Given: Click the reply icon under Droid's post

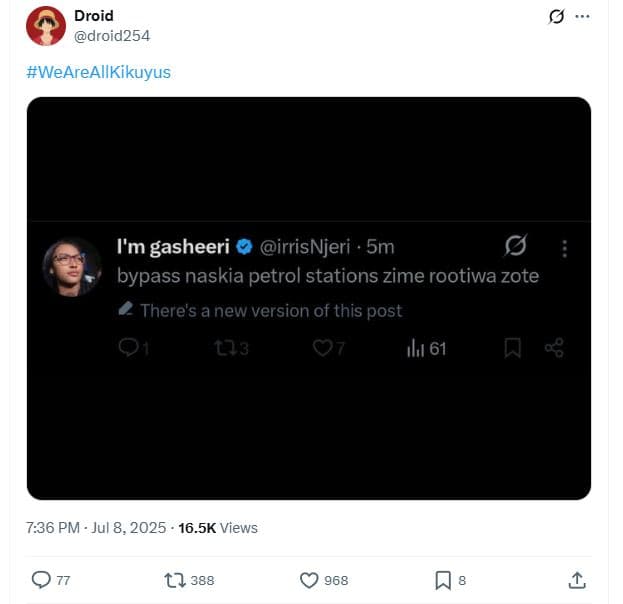Looking at the screenshot, I should tap(41, 580).
